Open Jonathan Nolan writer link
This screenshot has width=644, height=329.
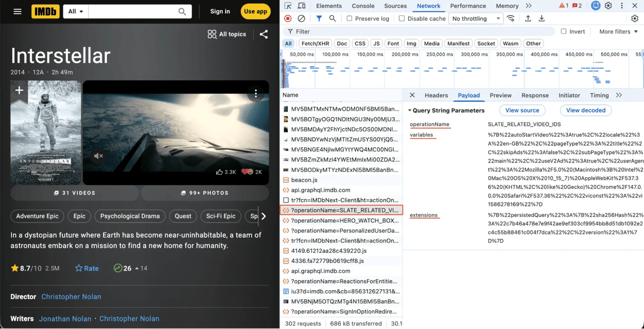coord(65,319)
